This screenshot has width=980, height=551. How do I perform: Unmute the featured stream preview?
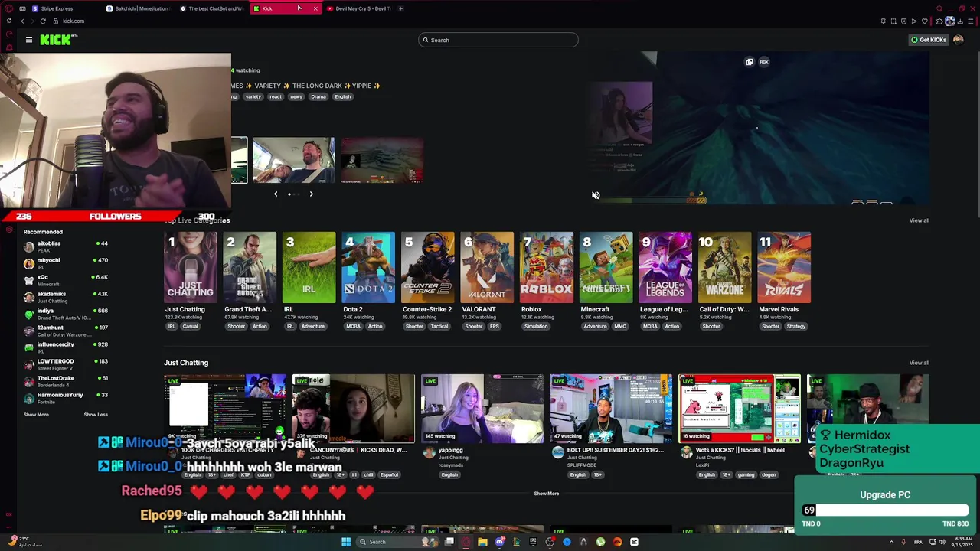(596, 195)
